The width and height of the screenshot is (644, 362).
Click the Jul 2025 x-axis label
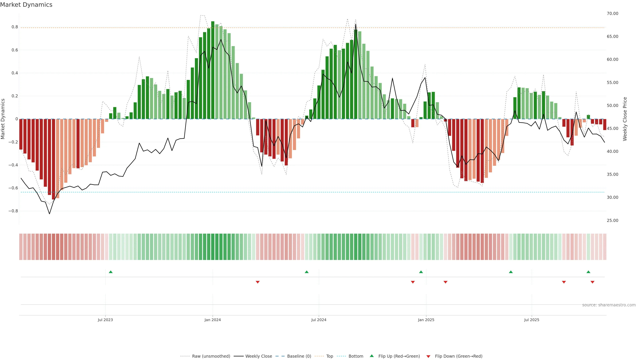(531, 320)
